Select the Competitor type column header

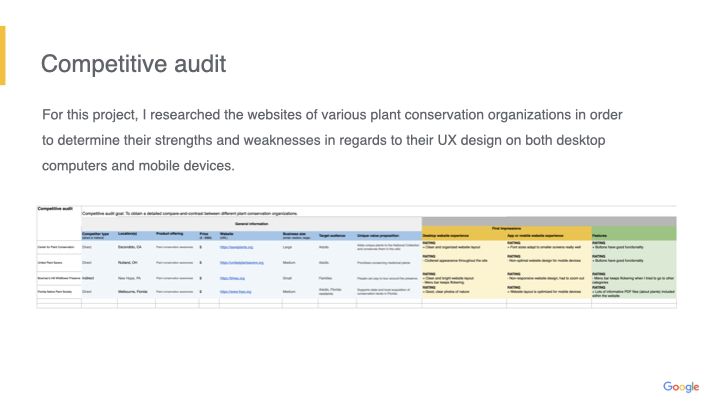[x=96, y=233]
